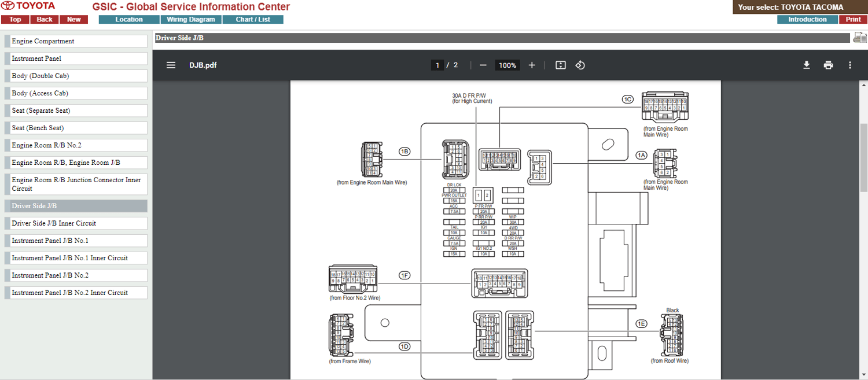Viewport: 868px width, 380px height.
Task: Click the 1C connector label in diagram
Action: point(628,99)
